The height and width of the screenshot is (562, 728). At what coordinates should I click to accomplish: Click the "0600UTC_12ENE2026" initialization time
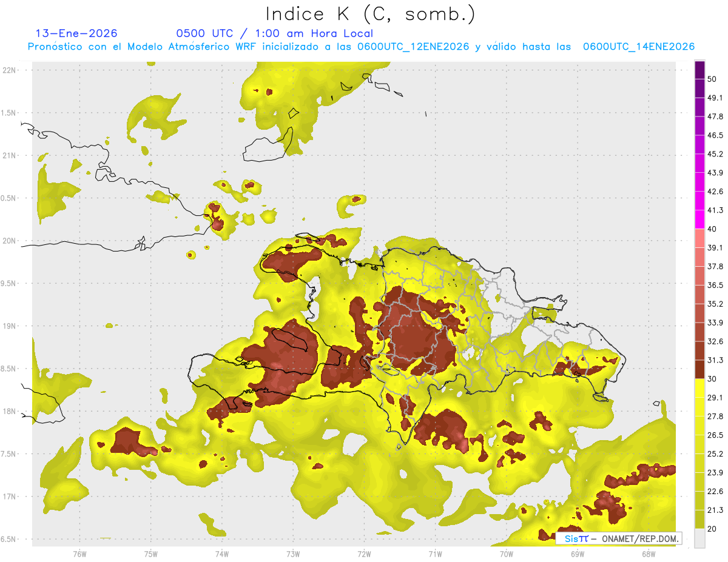413,47
